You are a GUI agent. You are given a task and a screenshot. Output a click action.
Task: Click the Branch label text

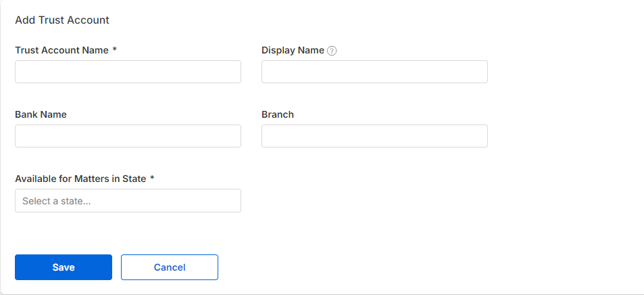click(x=278, y=114)
